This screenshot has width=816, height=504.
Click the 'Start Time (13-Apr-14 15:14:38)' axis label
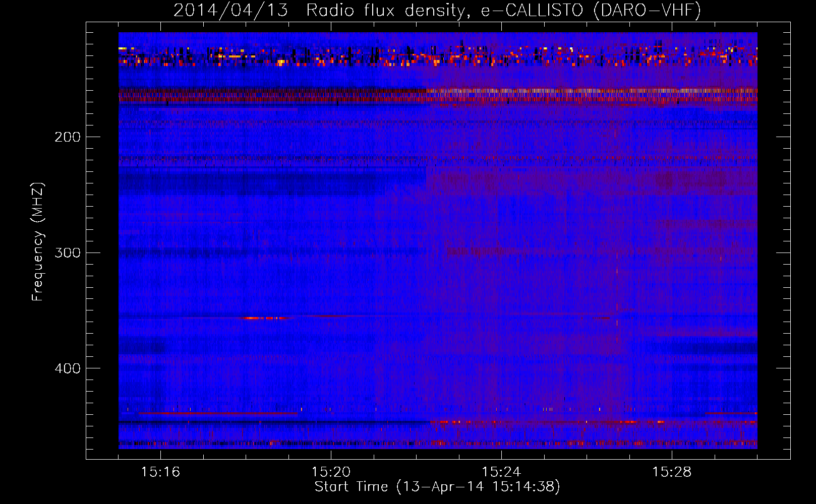pyautogui.click(x=437, y=487)
